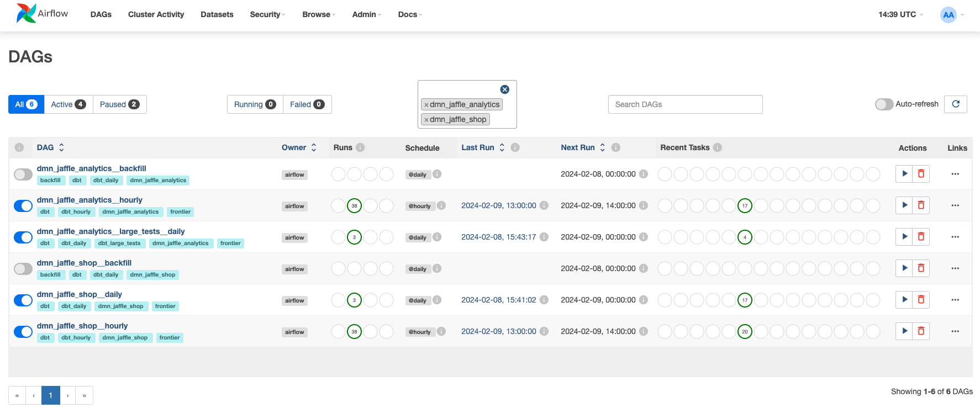Open the Airflow logo home link
Screen dimensions: 980x408
(43, 13)
